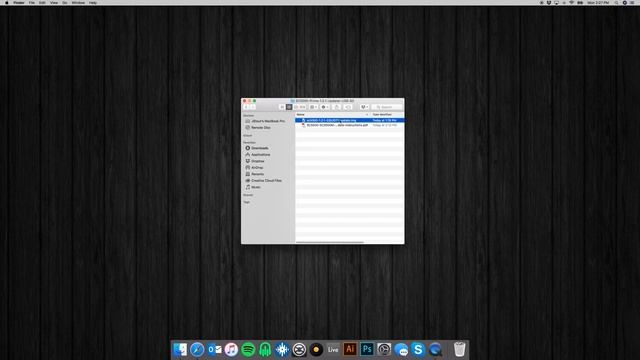This screenshot has height=360, width=640.
Task: Open iTunes from the Dock
Action: click(x=231, y=350)
